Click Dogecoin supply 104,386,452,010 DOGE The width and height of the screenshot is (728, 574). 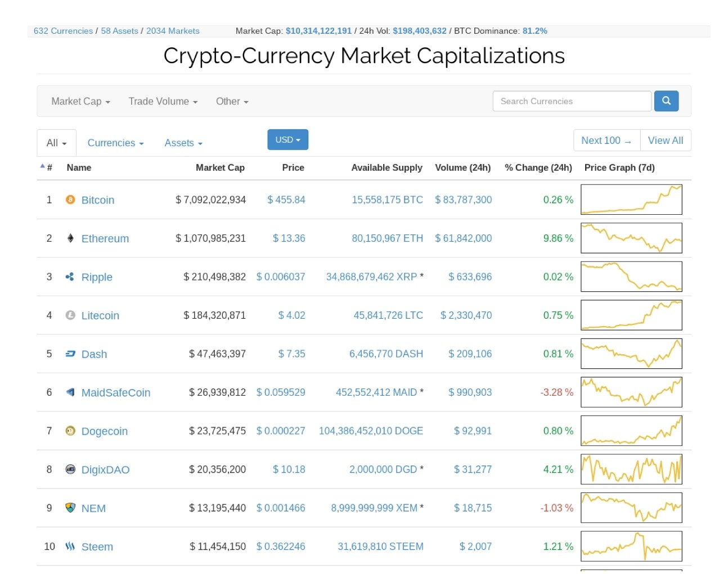(371, 431)
